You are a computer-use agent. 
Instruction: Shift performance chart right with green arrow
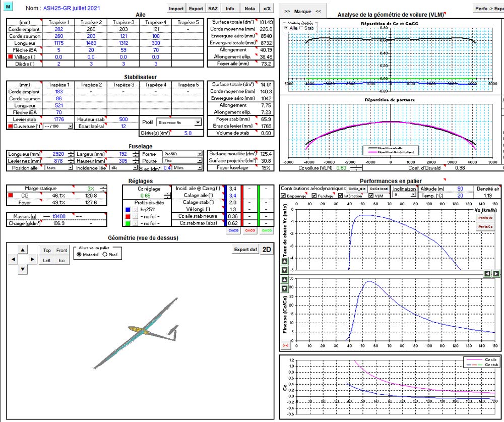496,273
